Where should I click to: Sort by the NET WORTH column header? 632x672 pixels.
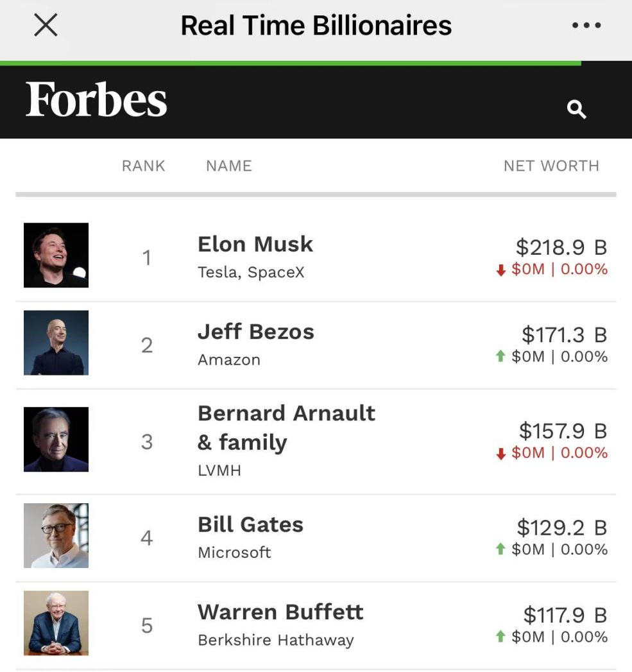click(x=551, y=166)
